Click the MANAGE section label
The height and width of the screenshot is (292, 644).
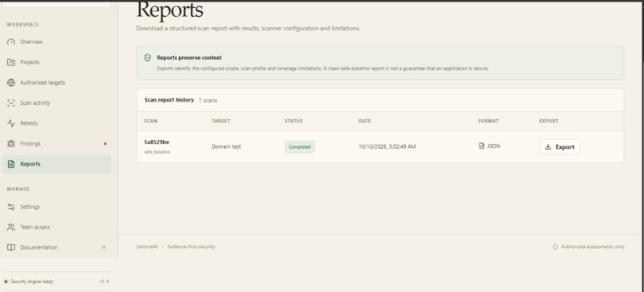click(18, 189)
